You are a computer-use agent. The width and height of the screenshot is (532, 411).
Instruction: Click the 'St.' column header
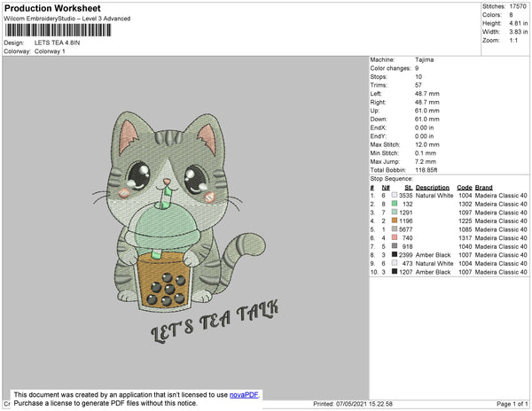click(x=409, y=188)
